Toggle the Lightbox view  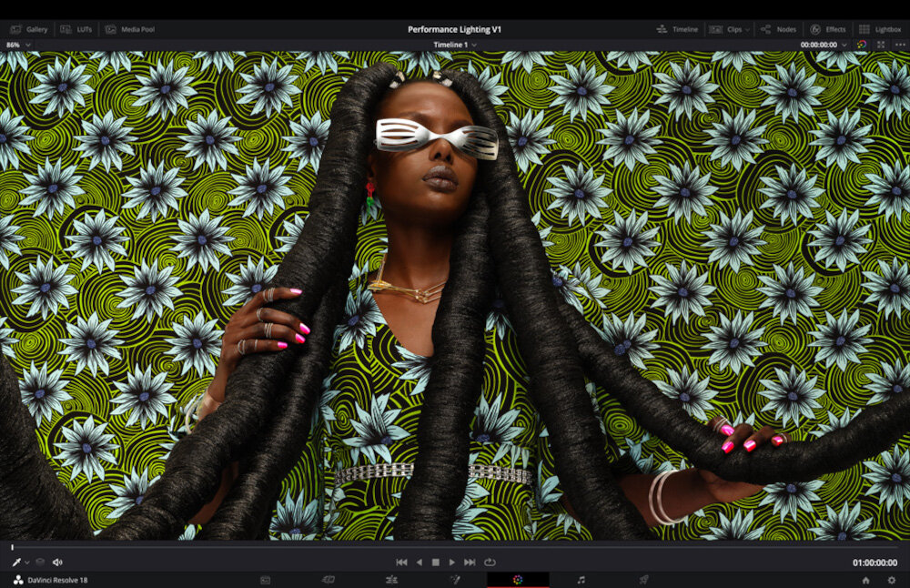tap(880, 29)
